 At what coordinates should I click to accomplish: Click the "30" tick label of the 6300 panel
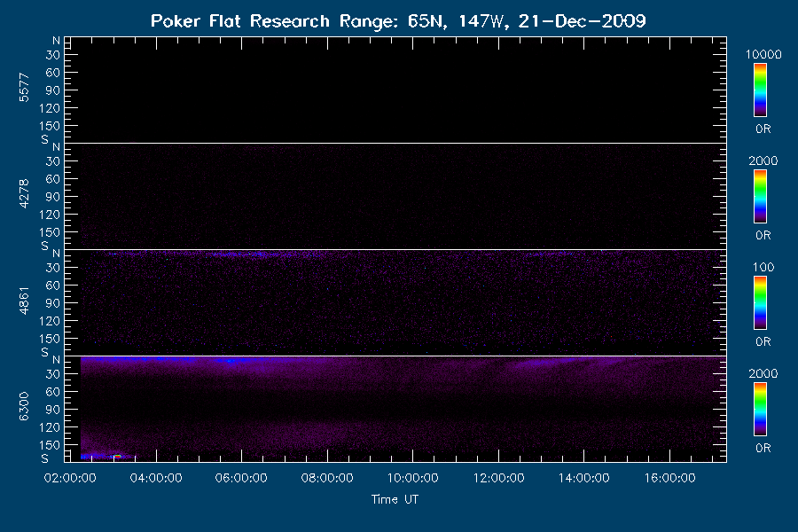click(53, 374)
